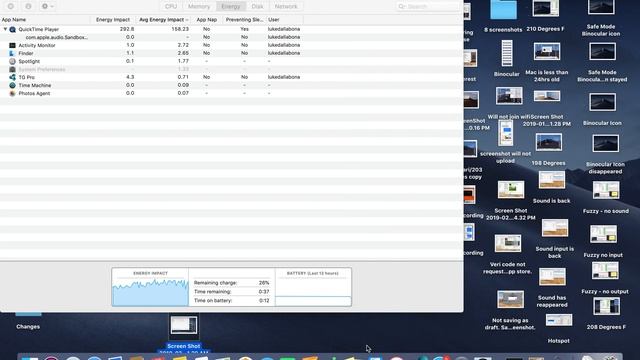Screen dimensions: 640x360
Task: Click the Time remaining 0:37 readout
Action: pos(231,291)
